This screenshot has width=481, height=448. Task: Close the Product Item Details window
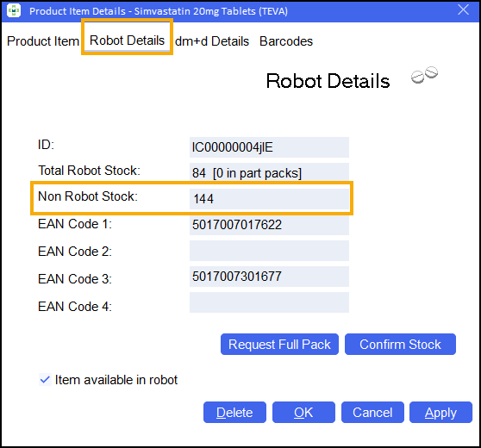click(463, 10)
